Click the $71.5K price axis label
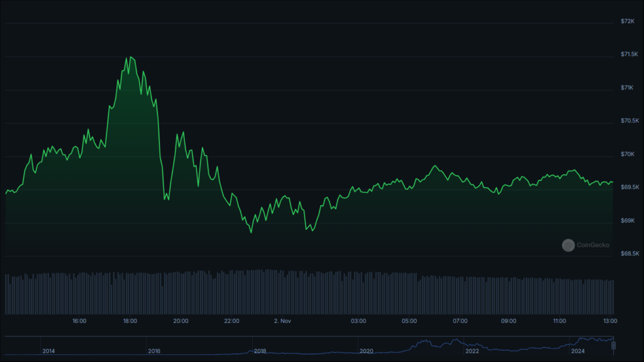This screenshot has width=644, height=362. pos(629,54)
